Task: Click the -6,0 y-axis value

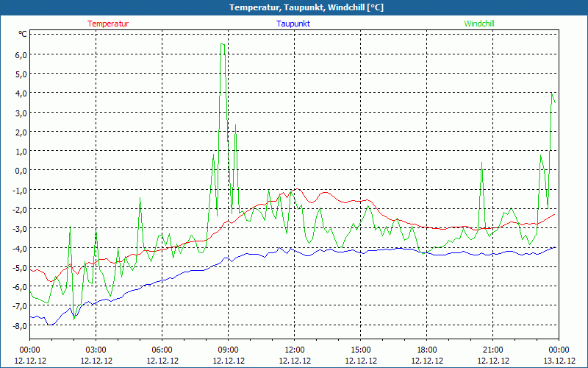Action: click(20, 287)
